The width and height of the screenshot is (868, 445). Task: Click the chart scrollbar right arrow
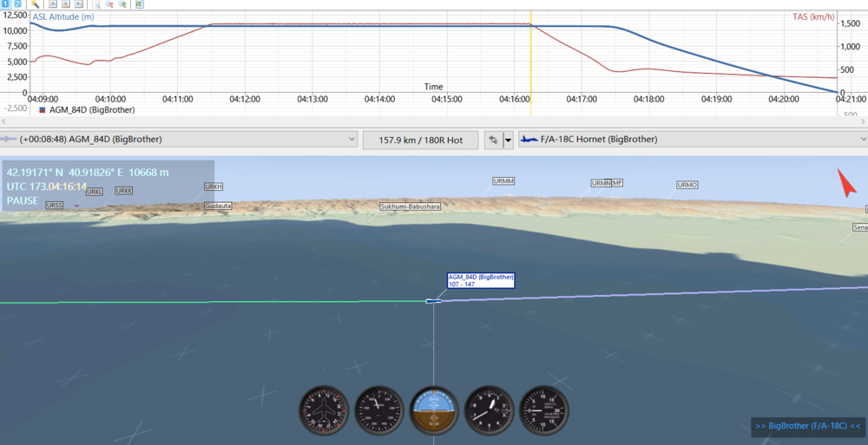point(863,121)
